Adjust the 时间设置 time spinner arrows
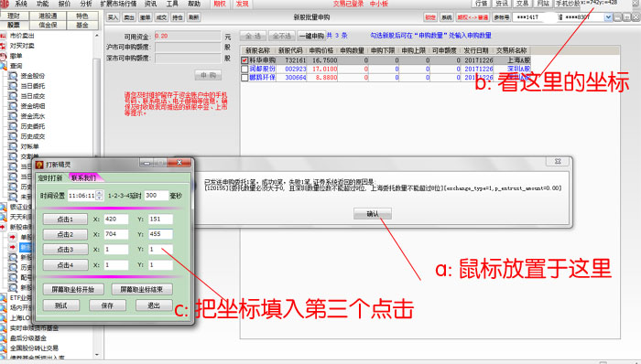This screenshot has width=641, height=364. tap(99, 196)
